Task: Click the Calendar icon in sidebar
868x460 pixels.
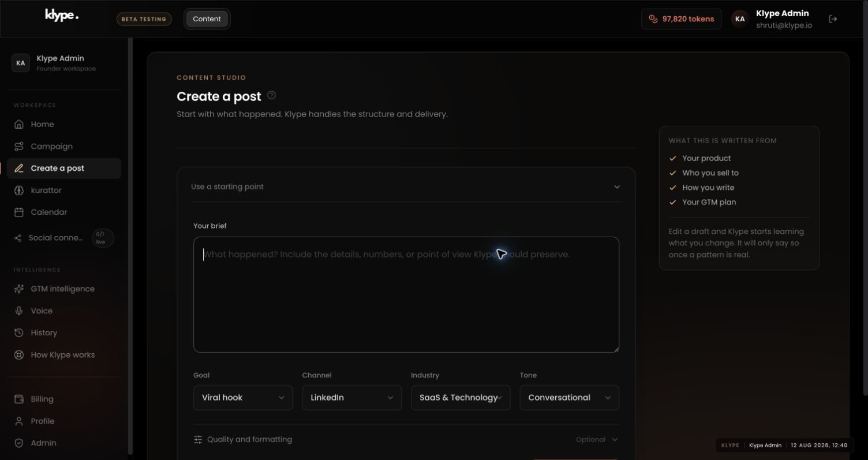Action: (x=19, y=212)
